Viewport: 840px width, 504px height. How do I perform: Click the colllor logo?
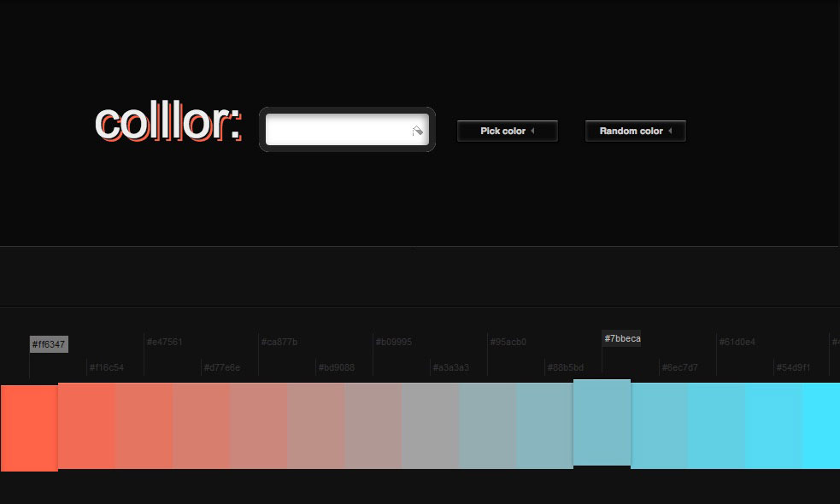tap(167, 124)
